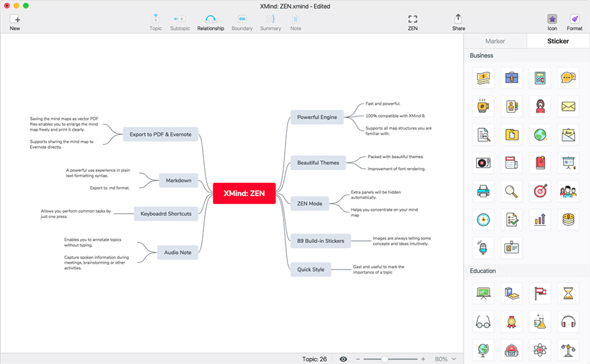Switch to the Sticker tab

click(x=557, y=41)
